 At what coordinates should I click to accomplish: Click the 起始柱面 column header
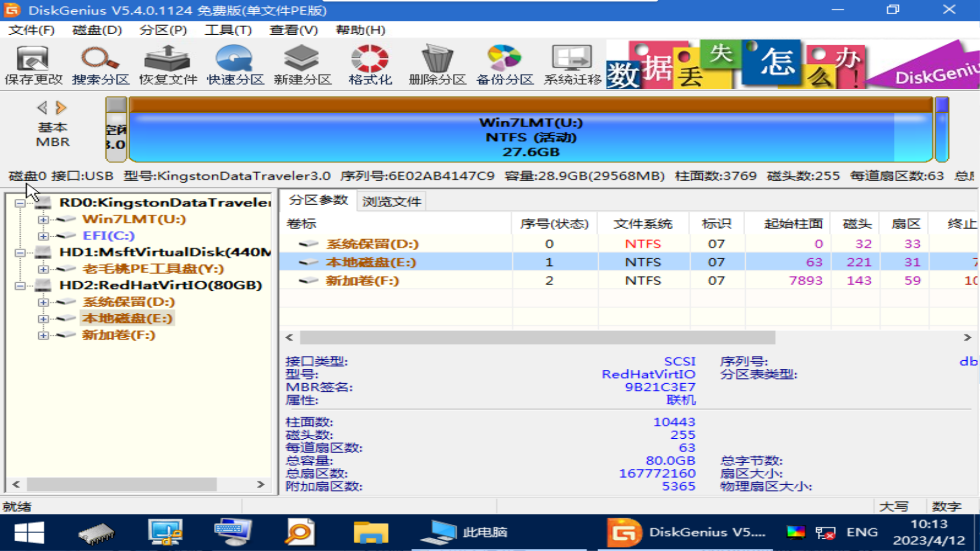[788, 223]
